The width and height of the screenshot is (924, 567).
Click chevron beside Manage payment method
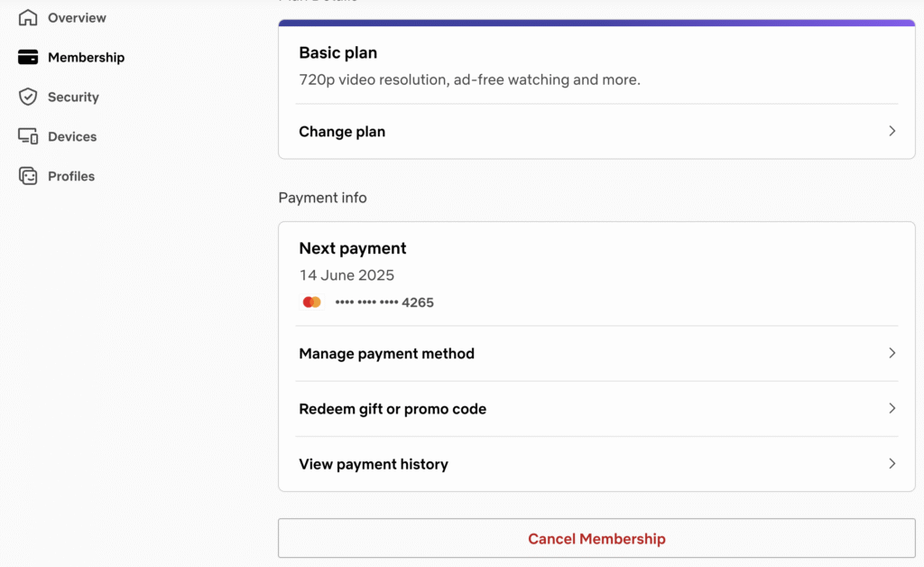pyautogui.click(x=892, y=352)
